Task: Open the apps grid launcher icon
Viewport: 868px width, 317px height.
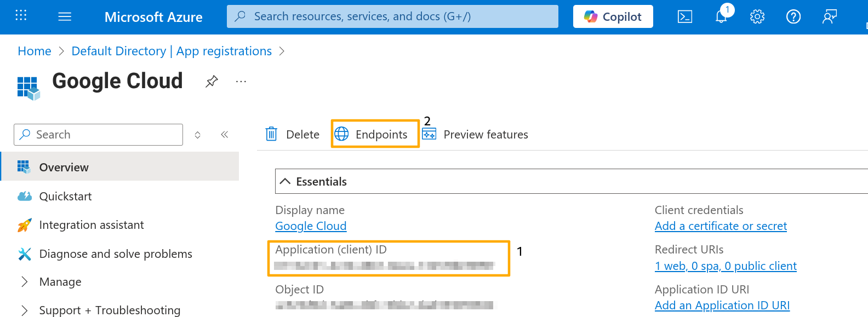Action: 21,15
